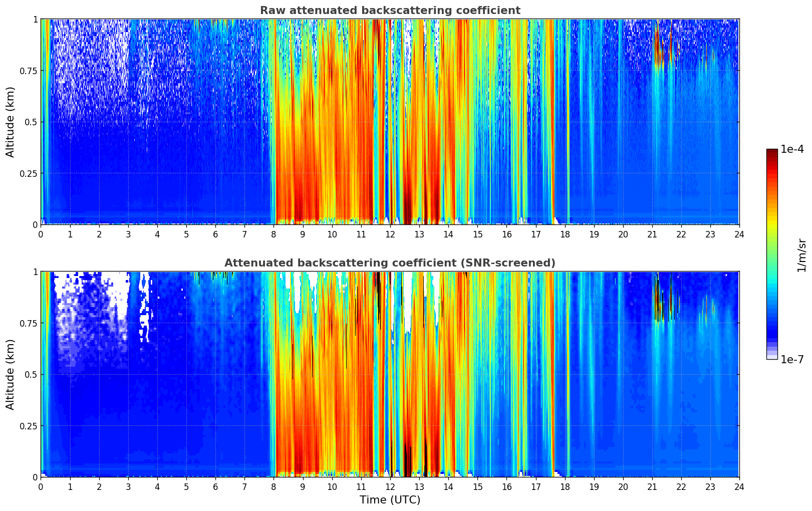Screen dimensions: 812x511
Task: Click hour tick '24' under the bottom plot
Action: (739, 487)
